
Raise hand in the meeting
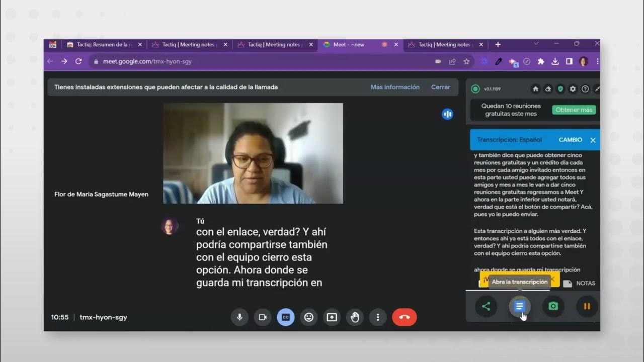tap(355, 317)
